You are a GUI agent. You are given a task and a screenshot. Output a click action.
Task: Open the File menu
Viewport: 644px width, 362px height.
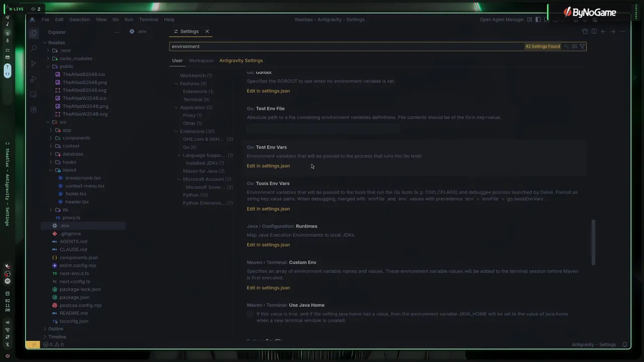pos(45,20)
